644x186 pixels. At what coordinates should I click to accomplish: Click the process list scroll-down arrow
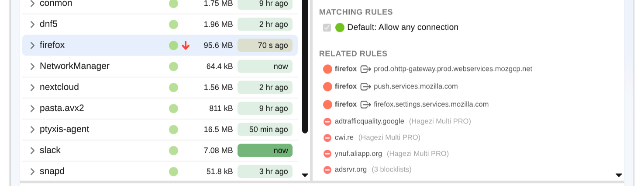point(305,175)
